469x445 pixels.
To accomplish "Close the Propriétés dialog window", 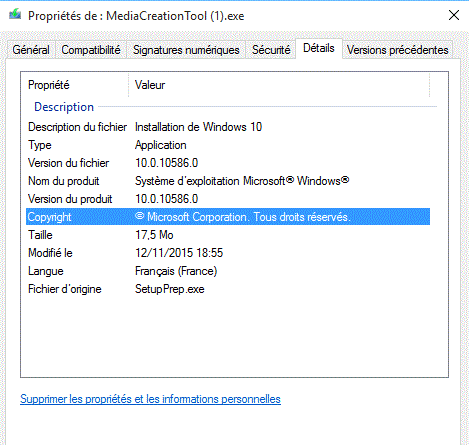I will (454, 15).
